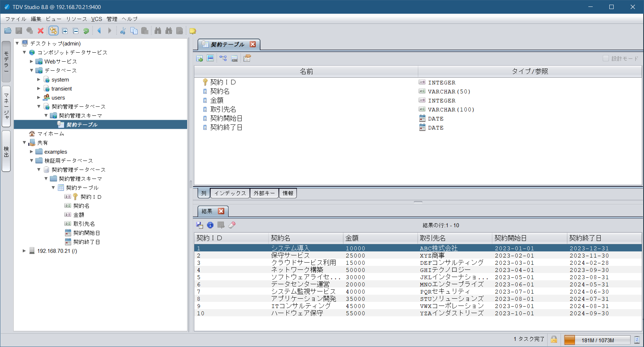Viewport: 644px width, 347px height.
Task: Open the VCS menu
Action: tap(96, 19)
